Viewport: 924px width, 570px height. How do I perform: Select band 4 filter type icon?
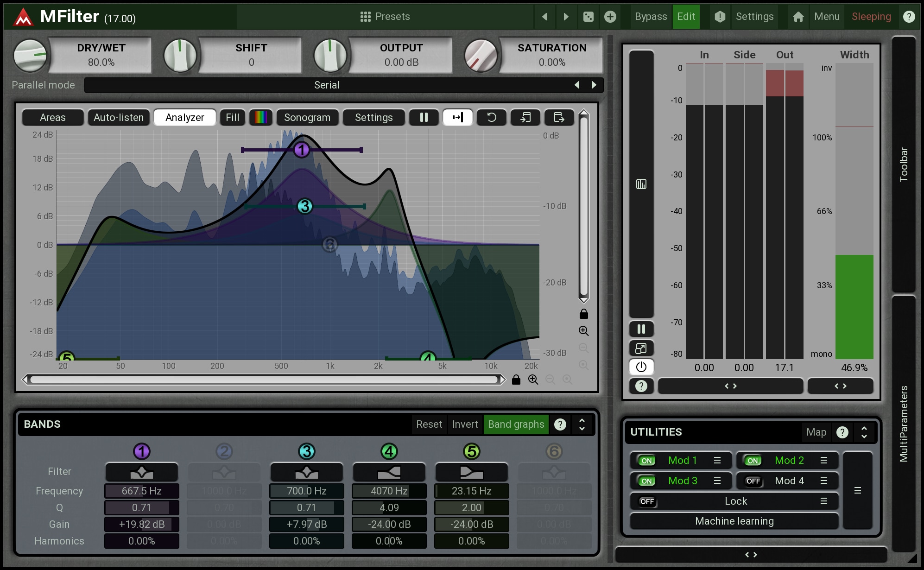(389, 472)
